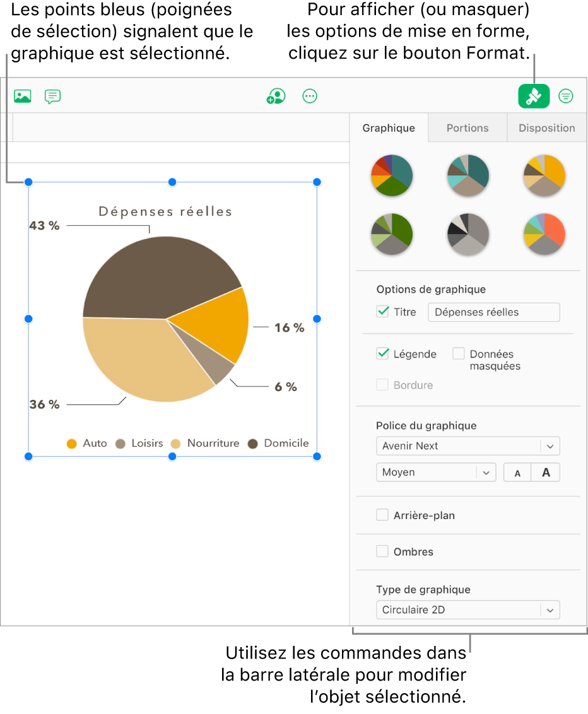Click the right-middle blue selection handle
This screenshot has width=588, height=714.
point(317,319)
